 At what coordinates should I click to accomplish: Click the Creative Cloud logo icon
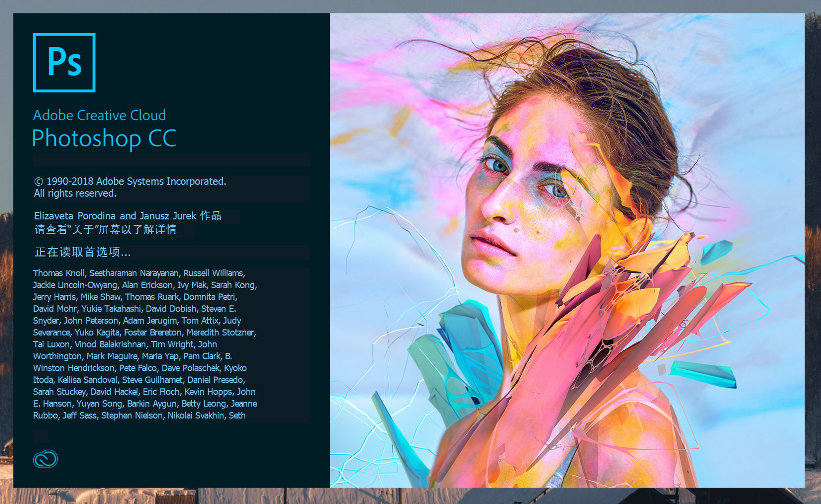[x=46, y=459]
